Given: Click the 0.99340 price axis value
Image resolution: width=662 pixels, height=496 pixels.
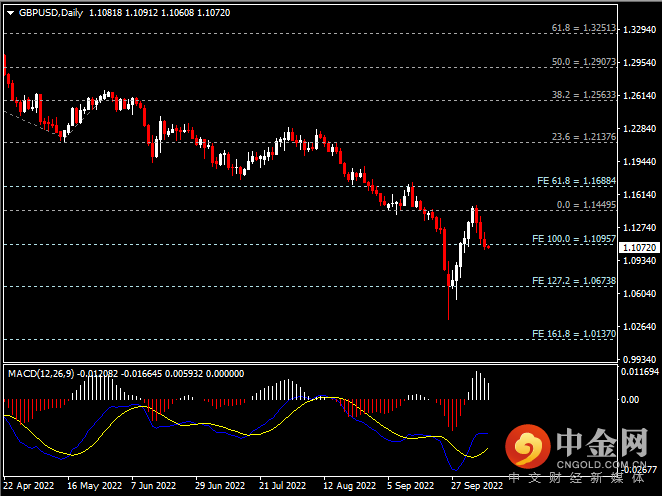Looking at the screenshot, I should click(639, 360).
